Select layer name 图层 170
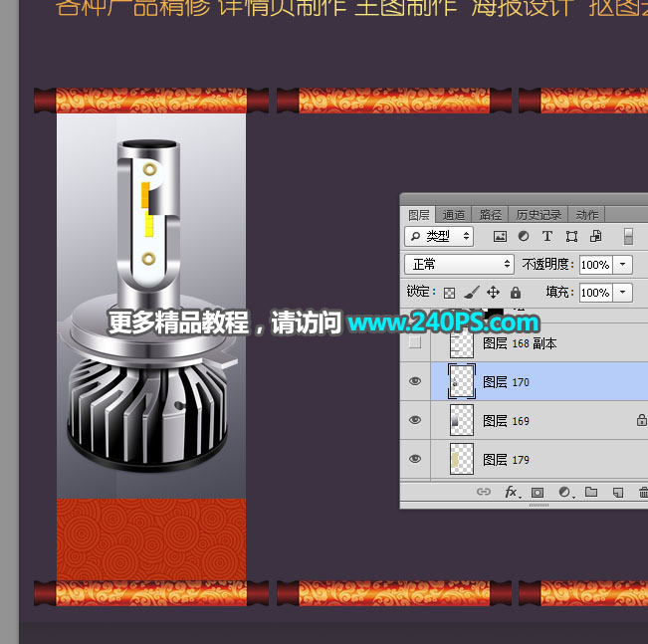 tap(506, 382)
